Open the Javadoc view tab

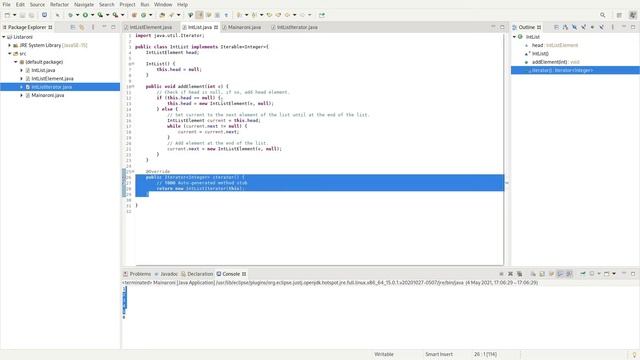[166, 274]
